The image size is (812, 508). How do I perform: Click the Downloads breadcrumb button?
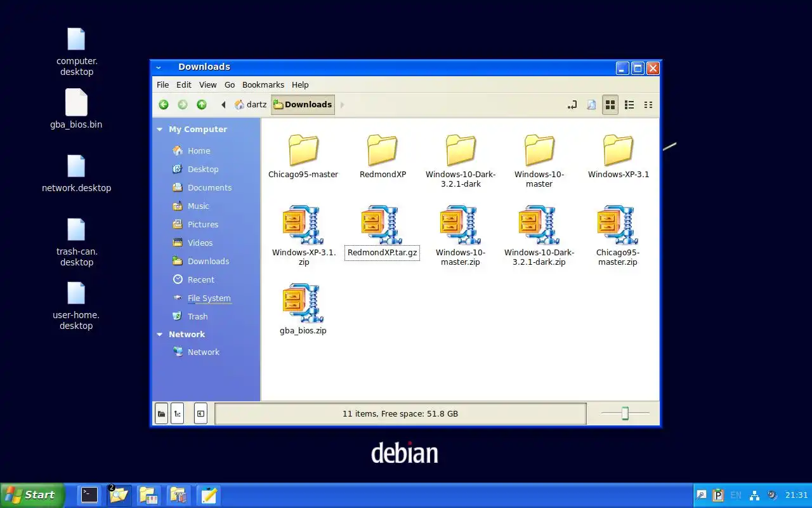pyautogui.click(x=303, y=105)
